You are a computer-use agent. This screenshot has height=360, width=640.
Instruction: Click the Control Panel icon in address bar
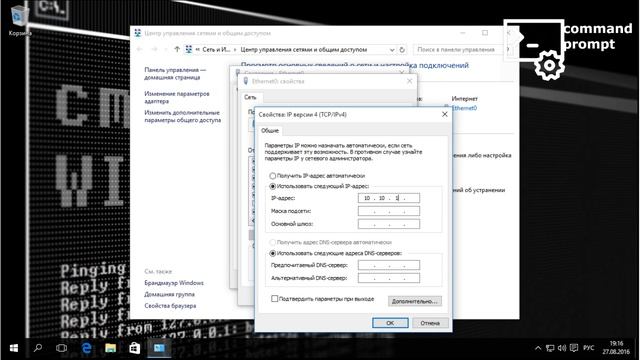pos(189,49)
